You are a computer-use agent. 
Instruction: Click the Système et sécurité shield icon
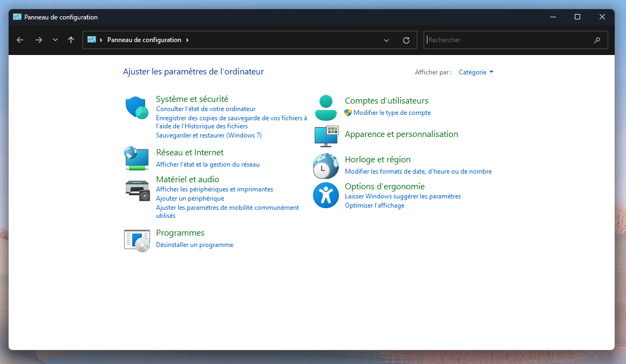pyautogui.click(x=137, y=108)
